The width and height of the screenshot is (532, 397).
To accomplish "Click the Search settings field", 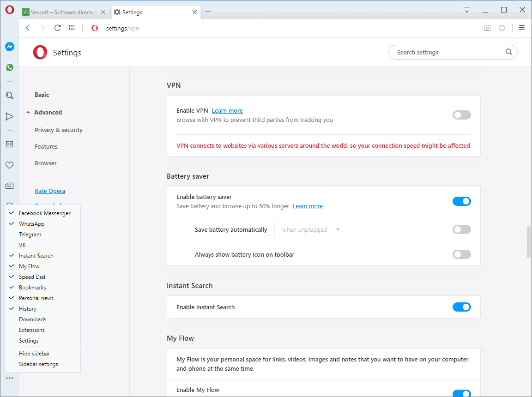I will 453,52.
